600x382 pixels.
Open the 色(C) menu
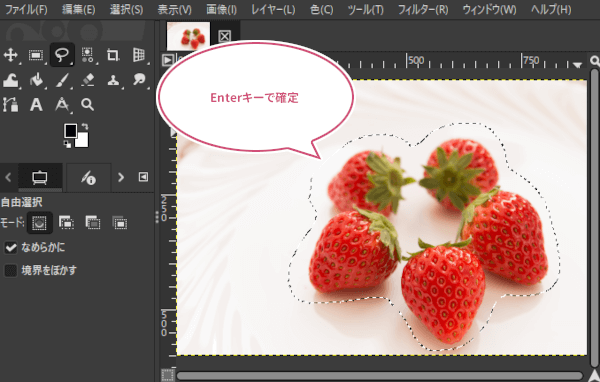tap(321, 10)
